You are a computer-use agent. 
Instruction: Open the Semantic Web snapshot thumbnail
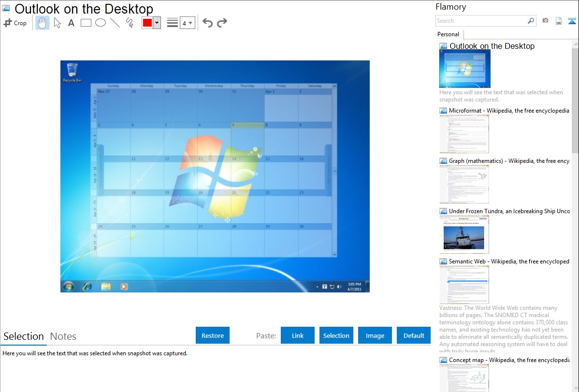click(x=464, y=285)
